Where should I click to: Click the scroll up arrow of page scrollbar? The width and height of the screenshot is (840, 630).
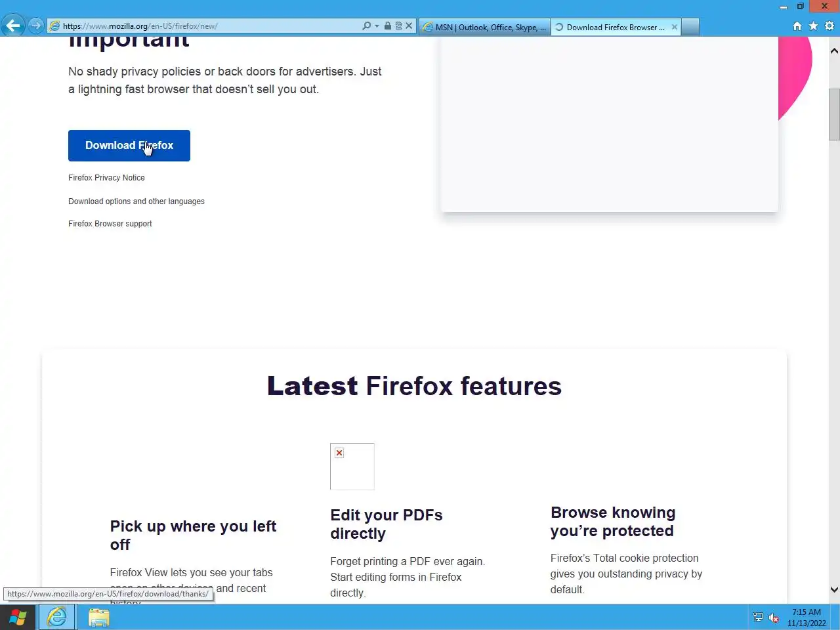(834, 51)
